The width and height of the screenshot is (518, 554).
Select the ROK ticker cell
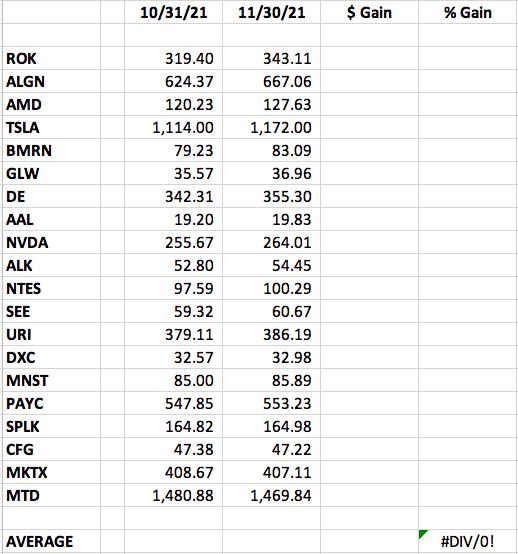[x=52, y=58]
